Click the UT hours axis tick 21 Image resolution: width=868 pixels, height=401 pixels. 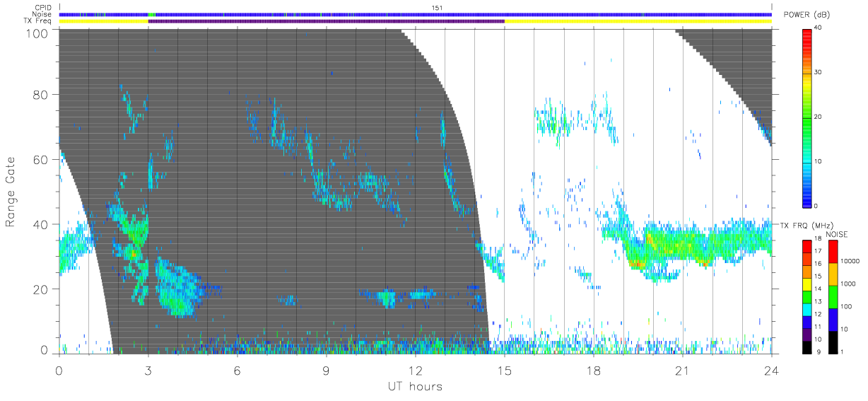[682, 370]
